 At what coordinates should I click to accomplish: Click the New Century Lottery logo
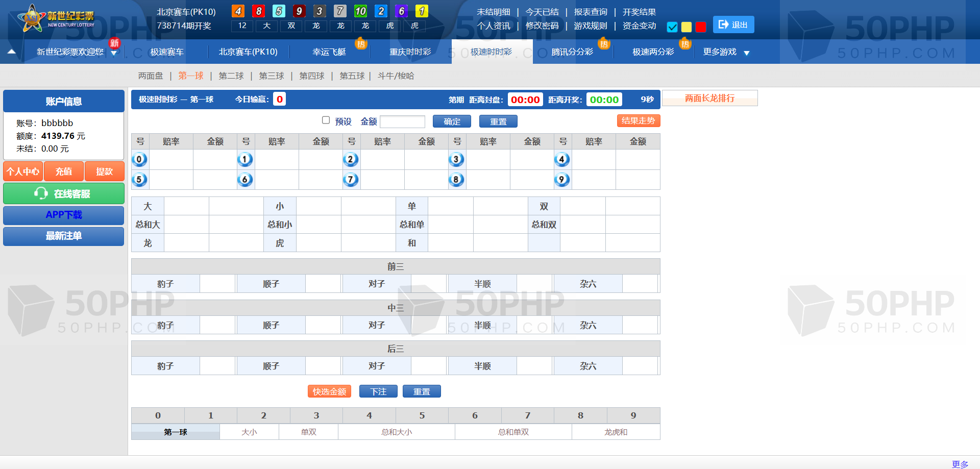[56, 19]
